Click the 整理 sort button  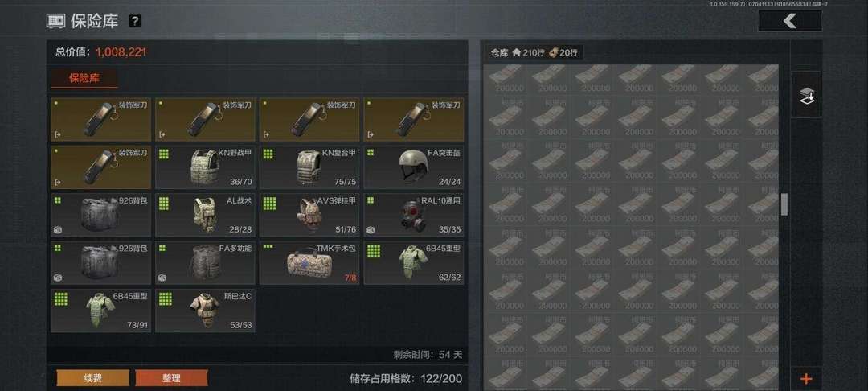point(172,378)
